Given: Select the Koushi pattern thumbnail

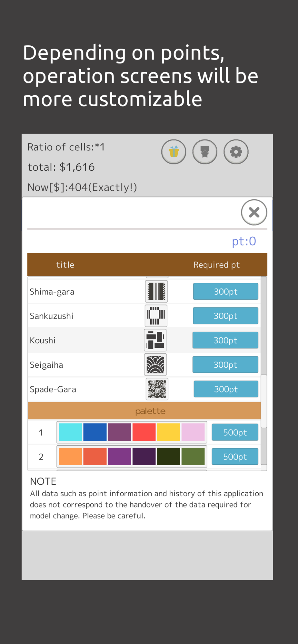Looking at the screenshot, I should pos(155,340).
